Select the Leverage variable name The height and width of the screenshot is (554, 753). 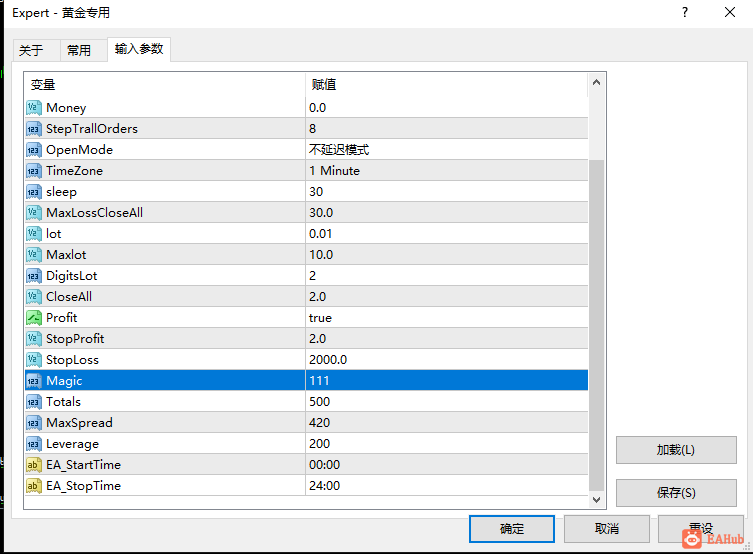pos(73,444)
